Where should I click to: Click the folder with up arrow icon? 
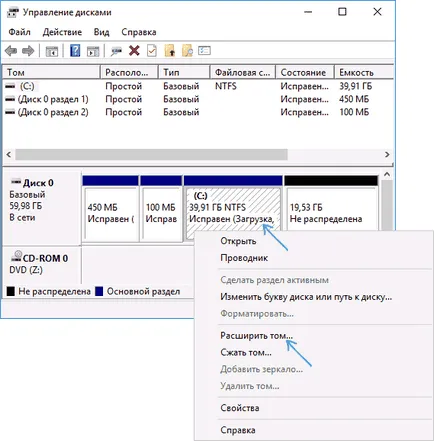tap(170, 51)
